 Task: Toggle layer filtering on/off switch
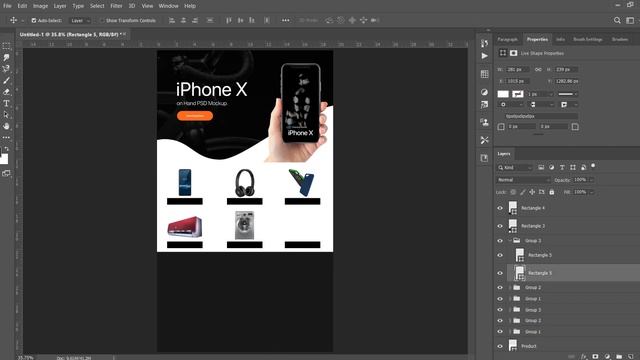593,166
